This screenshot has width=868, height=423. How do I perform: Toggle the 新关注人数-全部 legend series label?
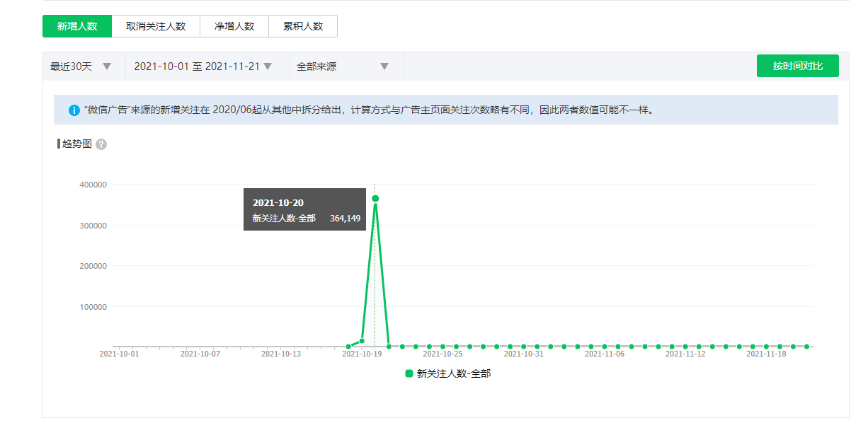453,373
